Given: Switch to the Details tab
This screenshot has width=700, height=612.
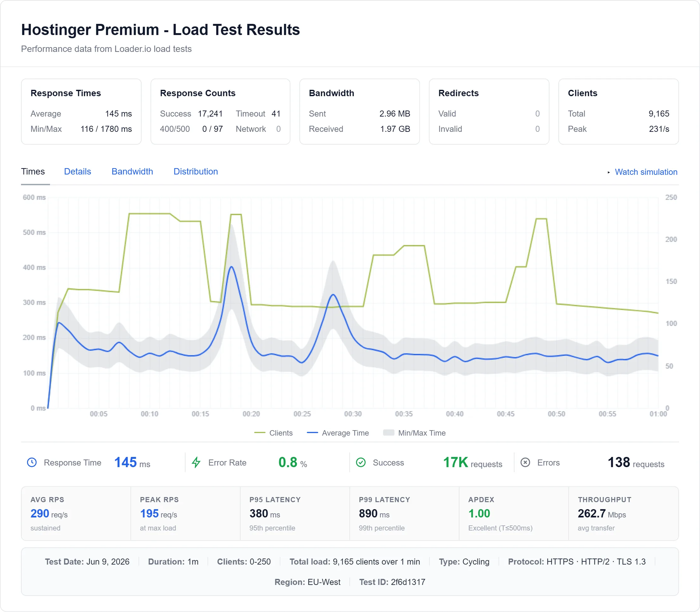Looking at the screenshot, I should click(77, 171).
